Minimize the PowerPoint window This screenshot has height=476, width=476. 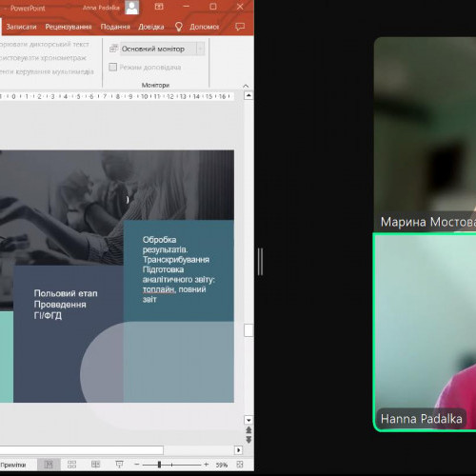click(x=187, y=7)
